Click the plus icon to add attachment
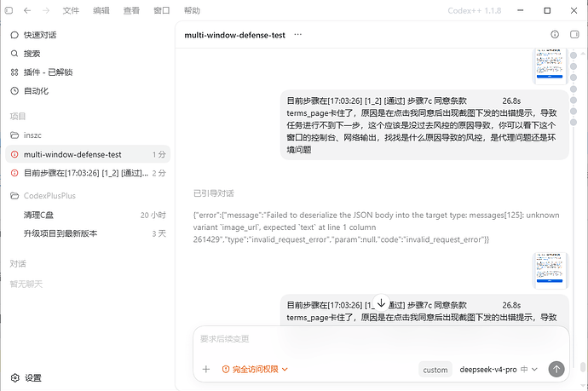This screenshot has width=588, height=391. [206, 369]
